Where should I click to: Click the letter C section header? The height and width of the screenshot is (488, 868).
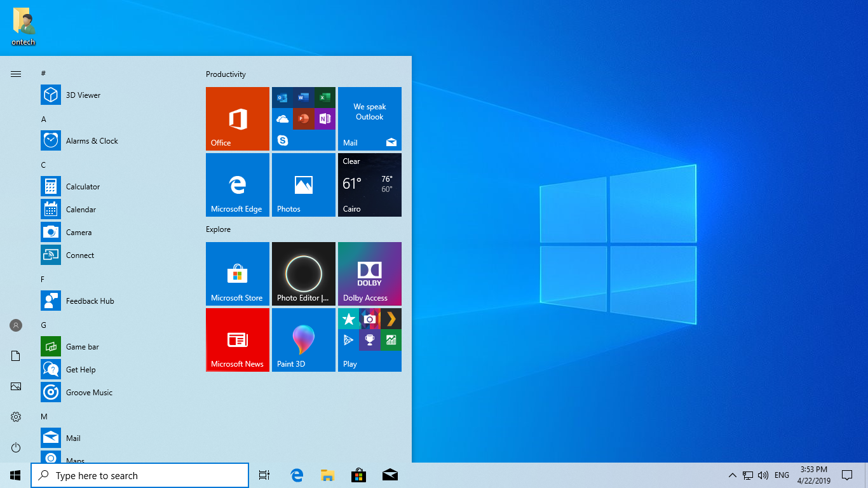(43, 165)
